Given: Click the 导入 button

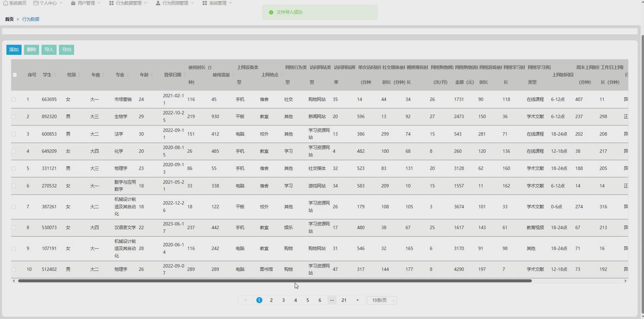Looking at the screenshot, I should pos(49,50).
